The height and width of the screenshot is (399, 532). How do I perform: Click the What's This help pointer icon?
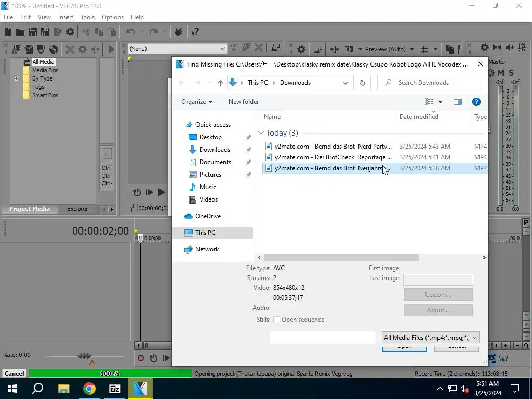(195, 32)
